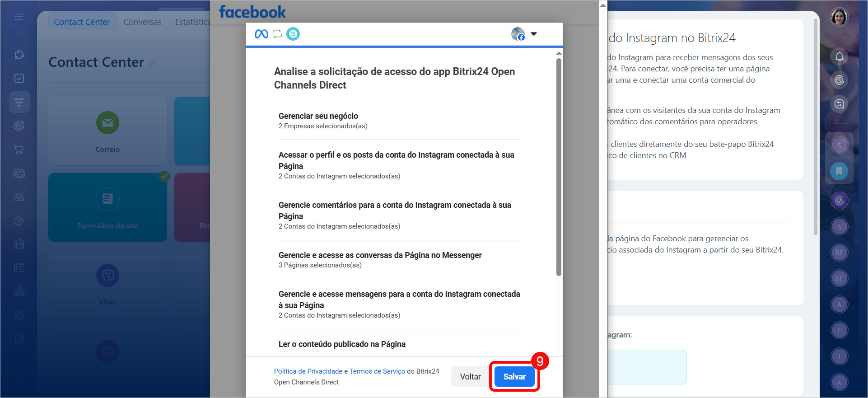
Task: Click the permissions list scrollbar thumb
Action: tap(559, 166)
